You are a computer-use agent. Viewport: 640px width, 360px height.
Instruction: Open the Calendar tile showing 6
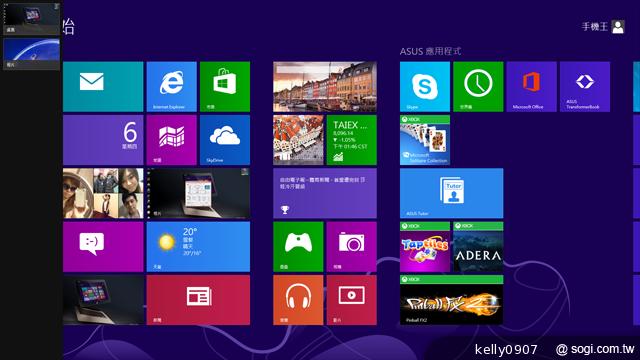(x=103, y=140)
